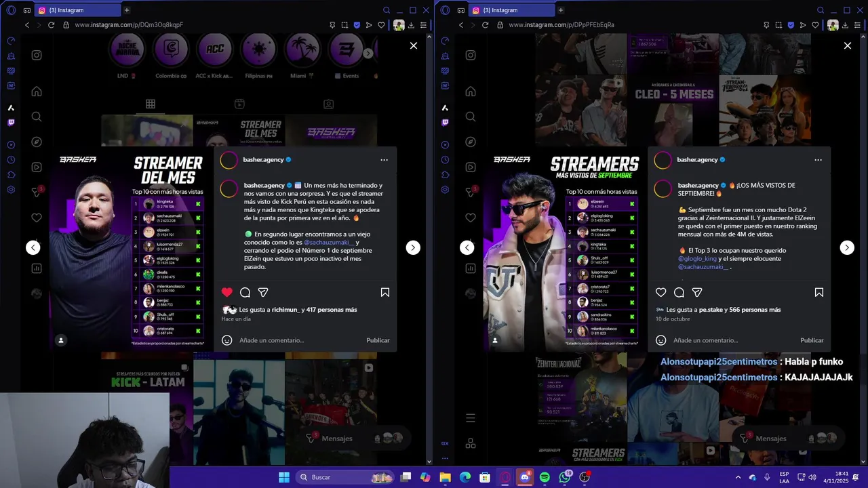868x488 pixels.
Task: Go to previous slide in left window post
Action: [x=33, y=247]
